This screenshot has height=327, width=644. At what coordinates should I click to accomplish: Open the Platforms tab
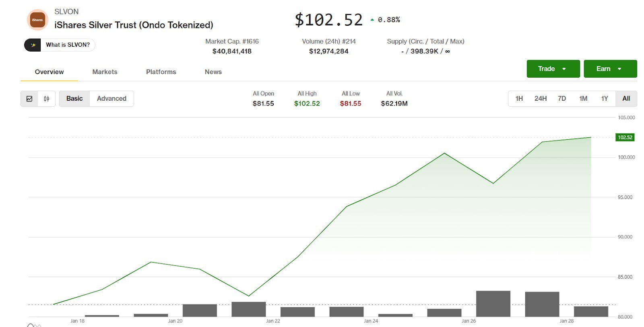click(x=161, y=72)
